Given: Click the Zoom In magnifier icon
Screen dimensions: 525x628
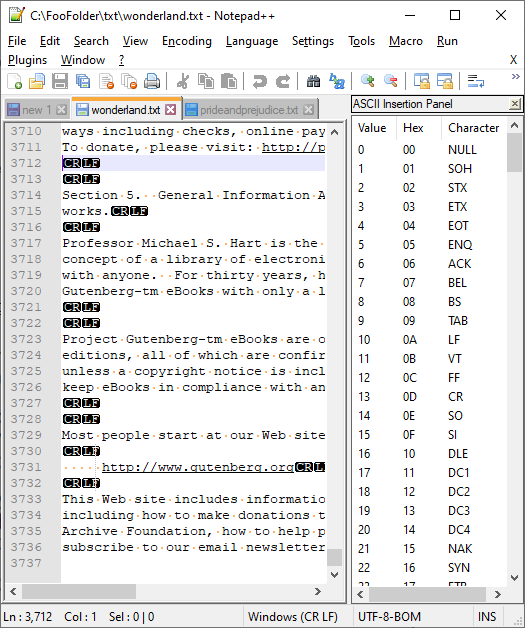Looking at the screenshot, I should click(367, 81).
